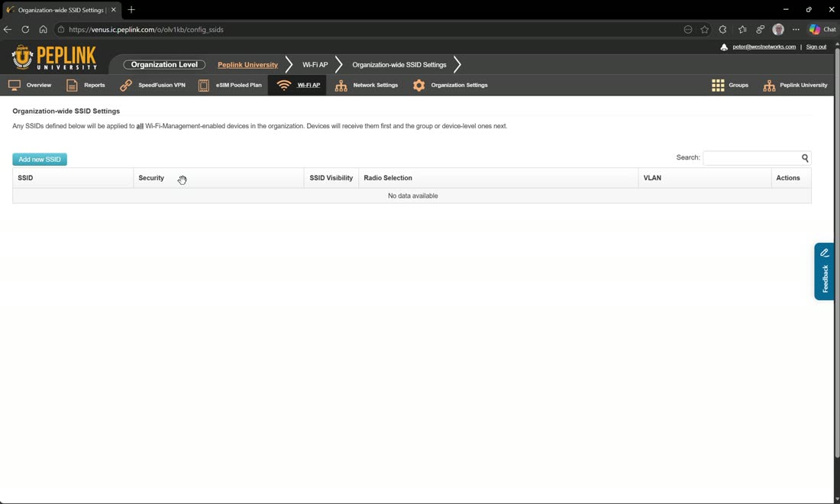Click the Wi-Fi AP signal icon
Image resolution: width=840 pixels, height=504 pixels.
point(283,86)
